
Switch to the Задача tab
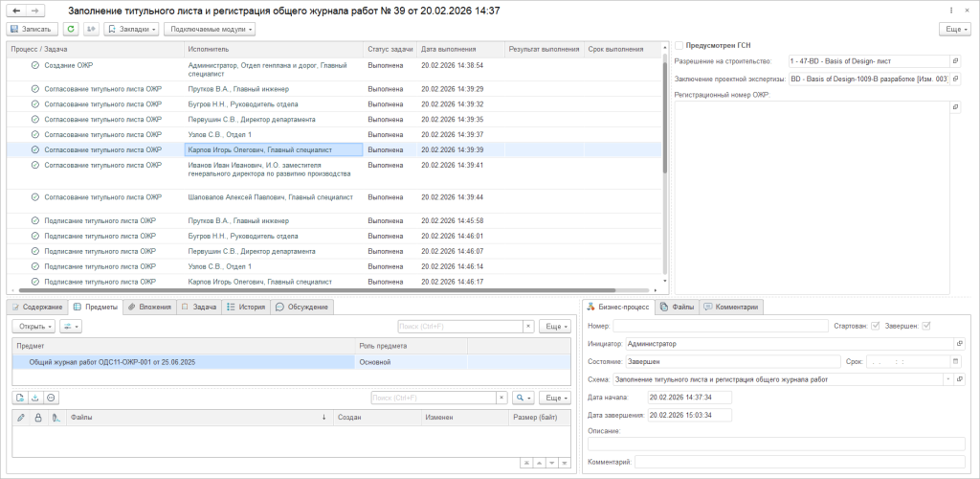199,307
